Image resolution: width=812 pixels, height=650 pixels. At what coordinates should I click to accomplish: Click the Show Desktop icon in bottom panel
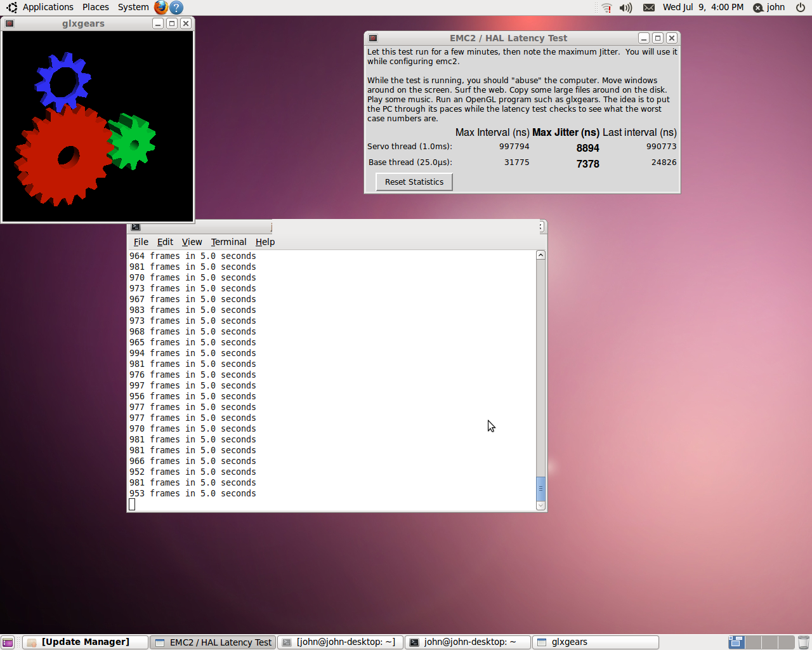click(7, 642)
